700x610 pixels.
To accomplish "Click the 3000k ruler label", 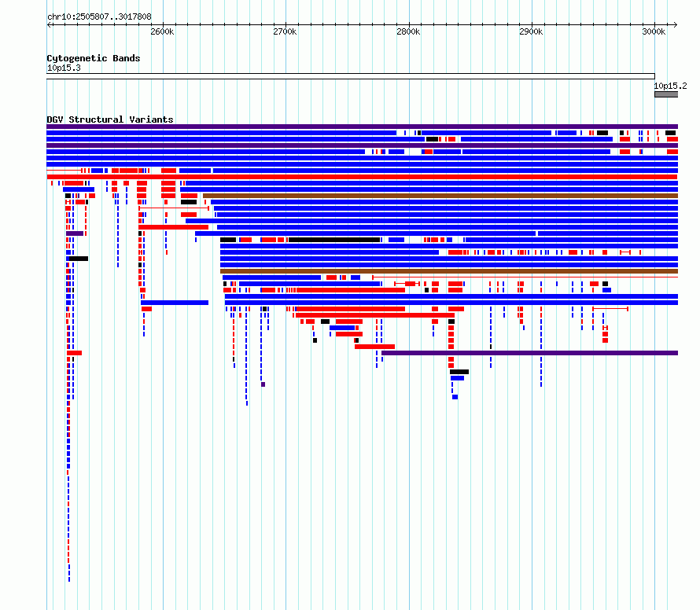I will click(654, 31).
